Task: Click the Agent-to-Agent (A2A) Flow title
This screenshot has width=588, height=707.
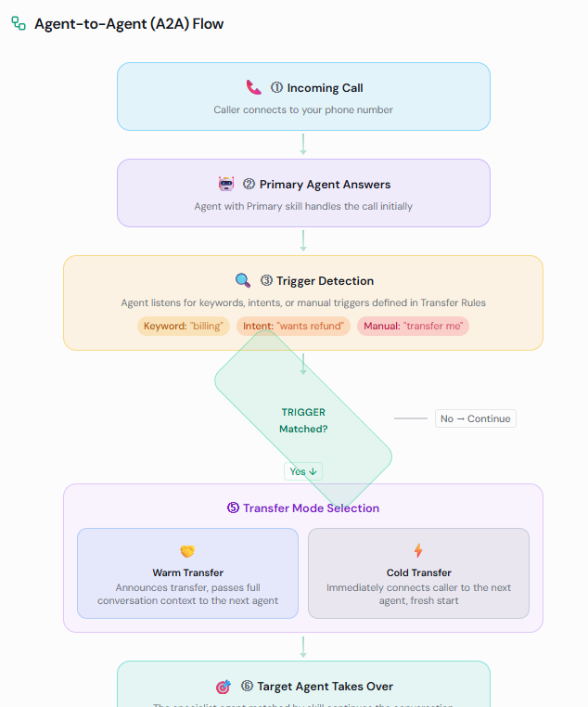Action: point(129,24)
